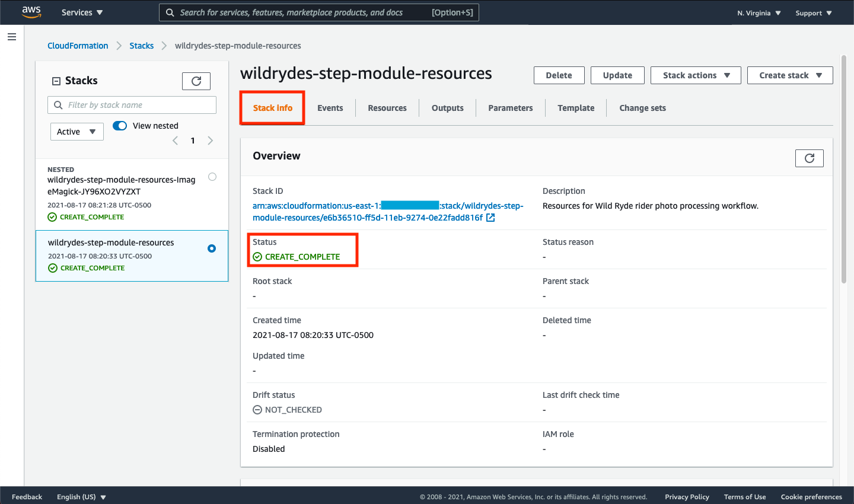Viewport: 854px width, 504px height.
Task: Open the Stack ID ARN link
Action: [388, 212]
